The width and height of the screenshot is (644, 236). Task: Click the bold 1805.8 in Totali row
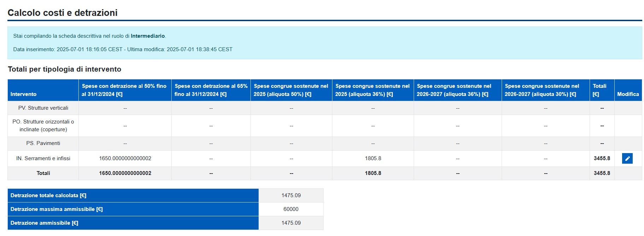pos(373,173)
